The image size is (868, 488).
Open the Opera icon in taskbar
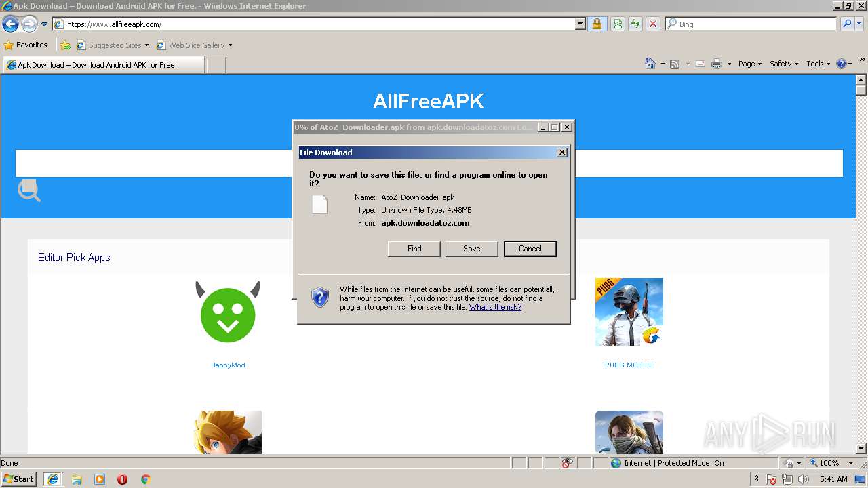pos(122,479)
